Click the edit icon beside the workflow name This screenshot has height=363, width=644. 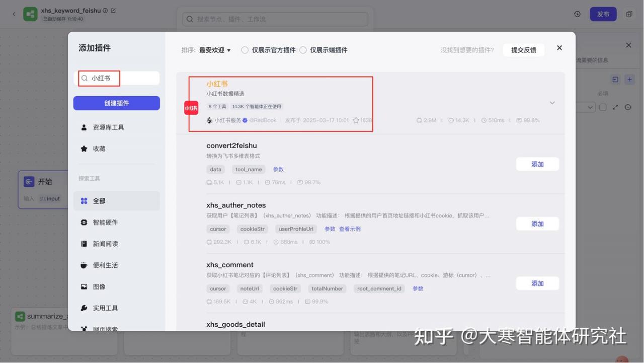[x=113, y=11]
